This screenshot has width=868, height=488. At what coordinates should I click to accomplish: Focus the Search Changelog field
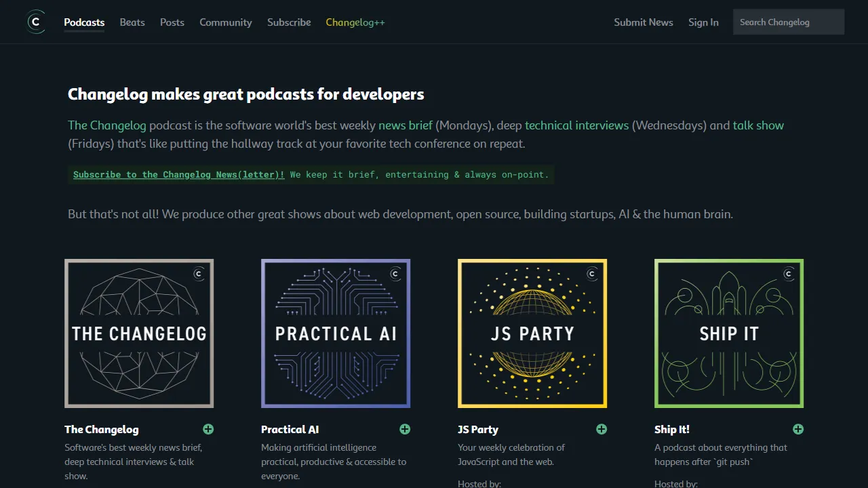point(789,22)
